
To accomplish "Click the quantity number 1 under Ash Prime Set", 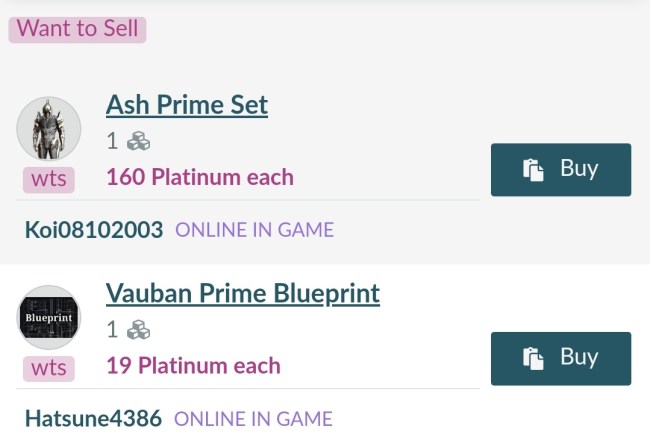I will pyautogui.click(x=112, y=141).
